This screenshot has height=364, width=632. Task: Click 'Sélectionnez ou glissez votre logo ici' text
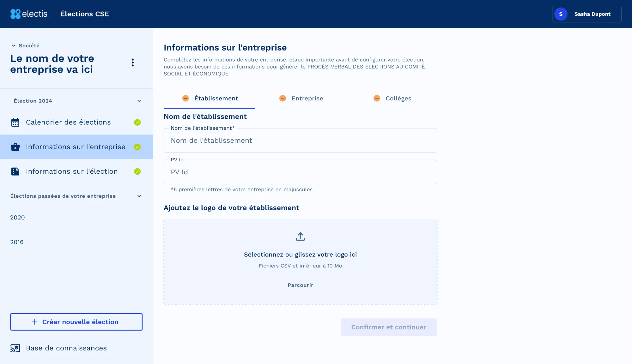coord(300,254)
